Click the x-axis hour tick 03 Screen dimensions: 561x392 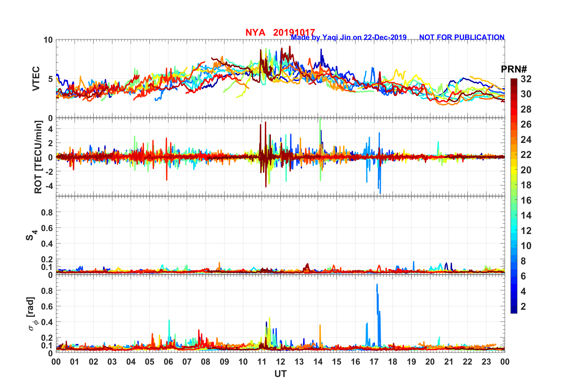[x=112, y=362]
